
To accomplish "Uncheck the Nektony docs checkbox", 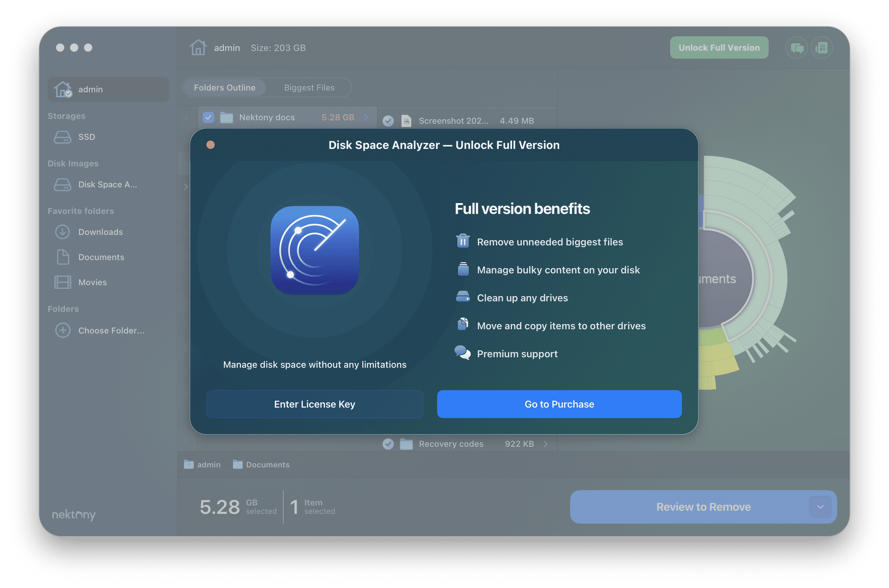I will pyautogui.click(x=208, y=117).
